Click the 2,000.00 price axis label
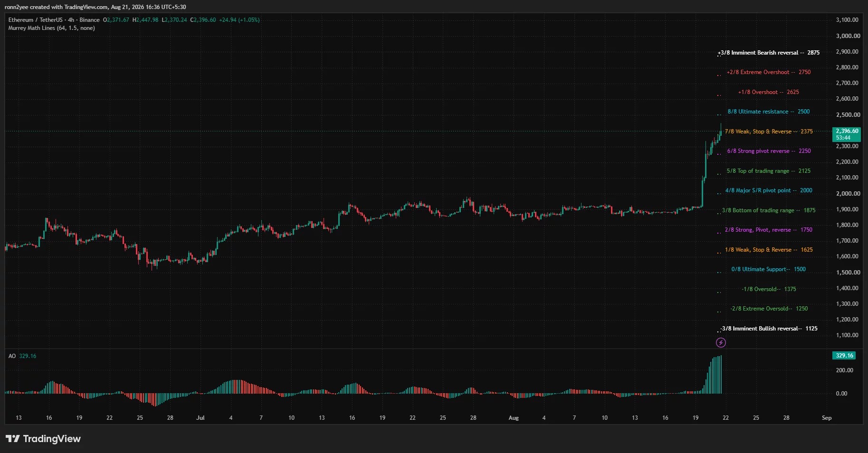Viewport: 868px width, 453px height. pyautogui.click(x=848, y=194)
